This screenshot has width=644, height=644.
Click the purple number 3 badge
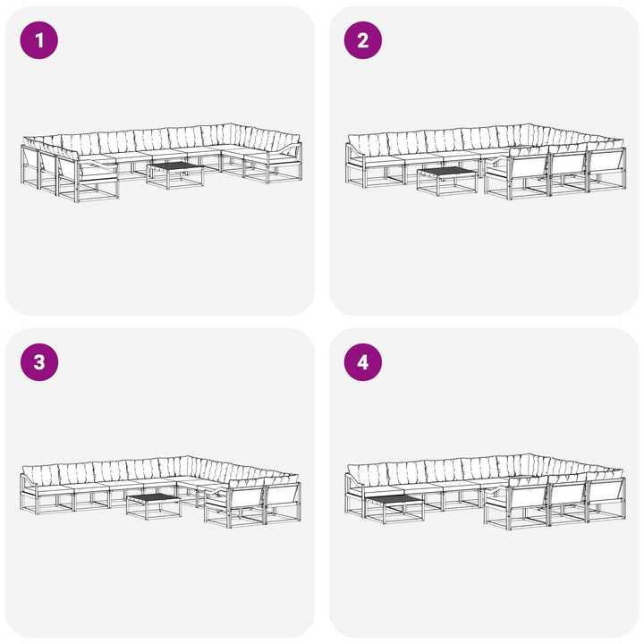point(39,362)
